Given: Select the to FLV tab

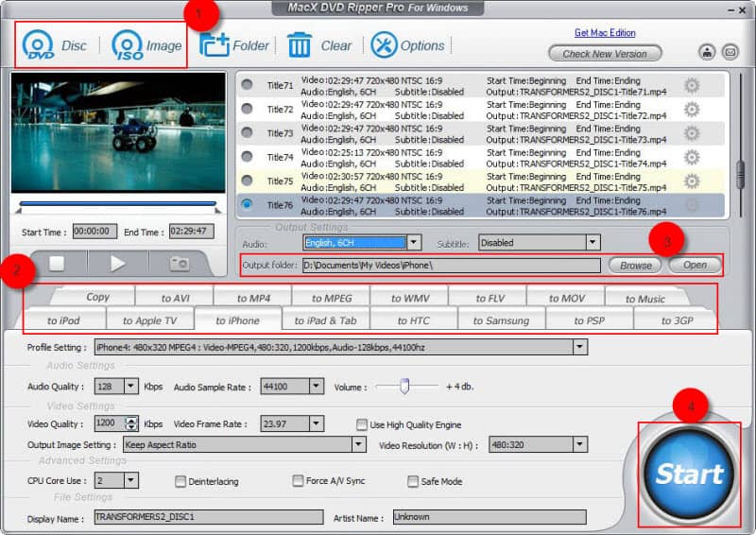Looking at the screenshot, I should click(490, 298).
